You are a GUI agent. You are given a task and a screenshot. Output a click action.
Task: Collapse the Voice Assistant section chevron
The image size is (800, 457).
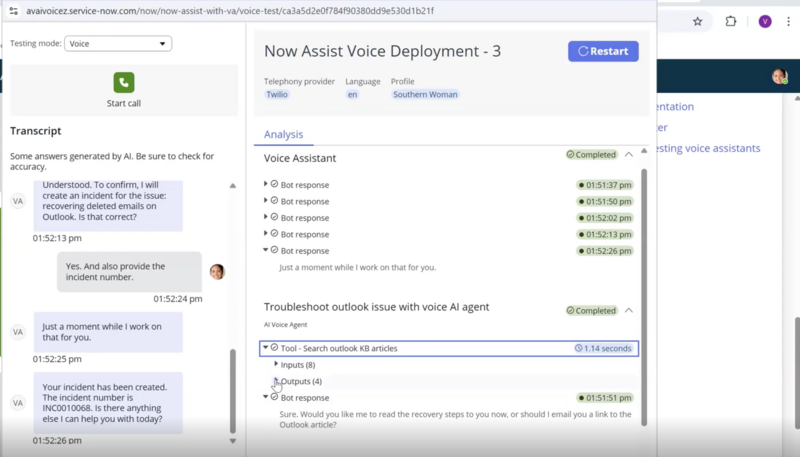pos(629,155)
